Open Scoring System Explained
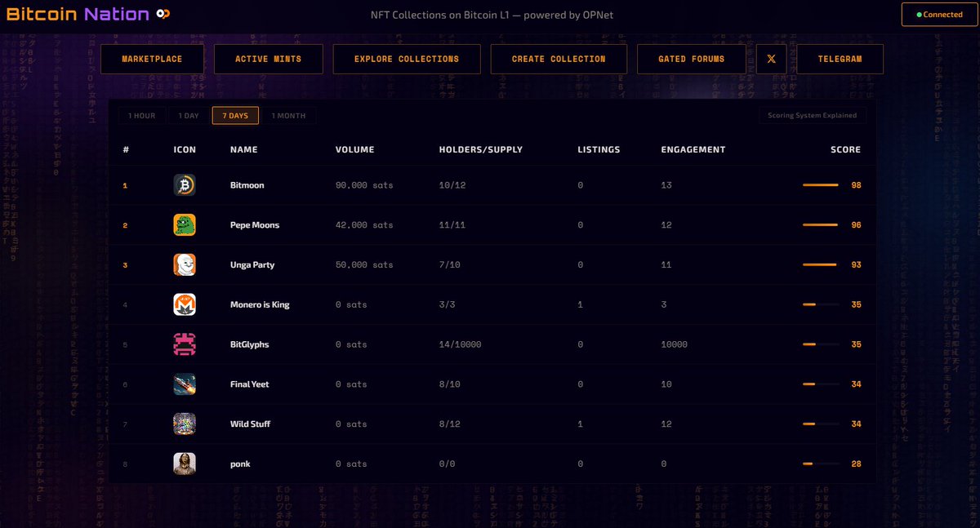980x528 pixels. pos(813,115)
